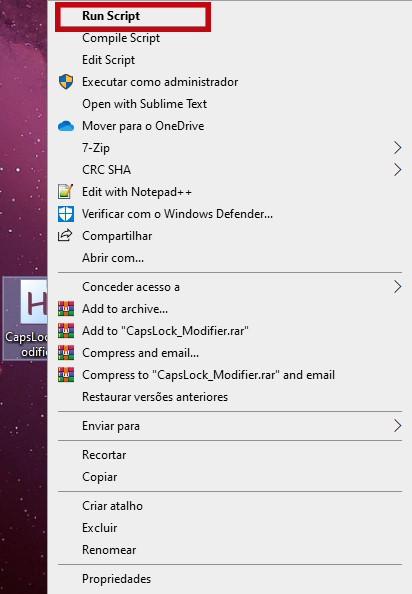This screenshot has height=594, width=412.
Task: Click the Windows Defender shield icon
Action: click(x=66, y=214)
